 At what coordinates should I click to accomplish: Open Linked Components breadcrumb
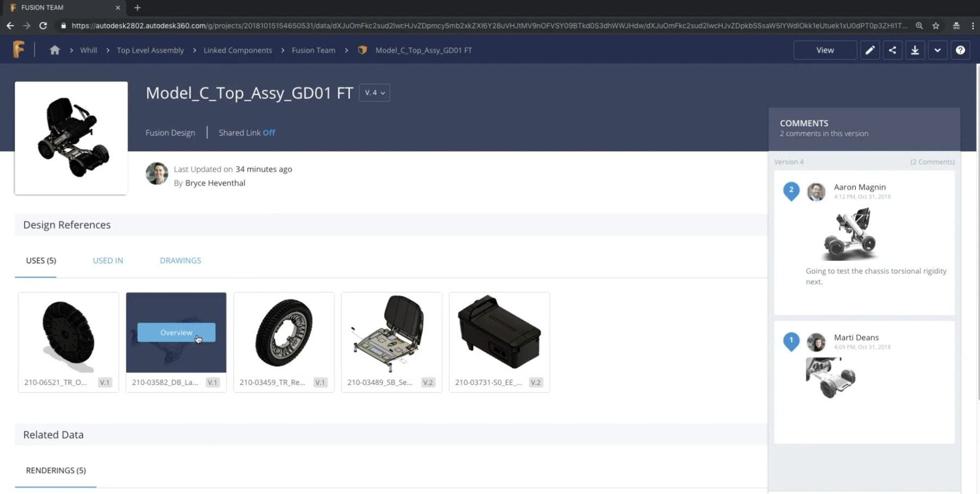pos(237,50)
